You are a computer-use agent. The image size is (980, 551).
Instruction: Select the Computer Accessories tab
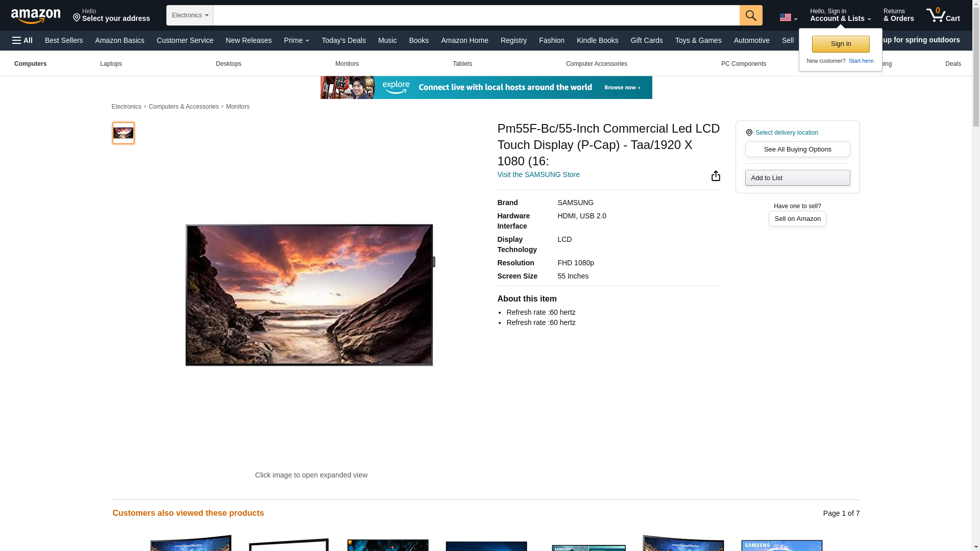[x=596, y=64]
